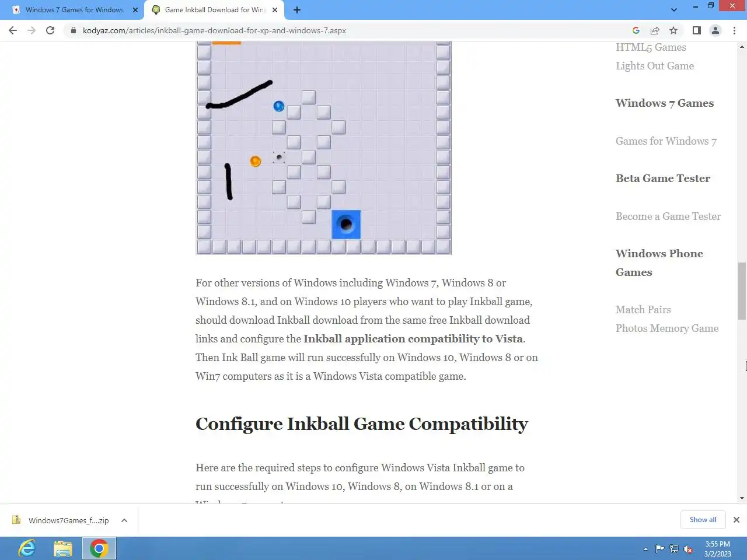Minimize the Chrome window
The image size is (747, 560).
tap(696, 6)
